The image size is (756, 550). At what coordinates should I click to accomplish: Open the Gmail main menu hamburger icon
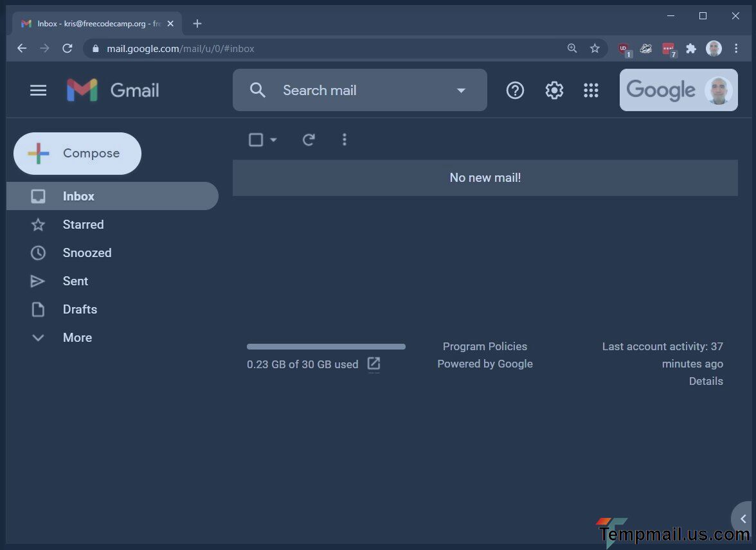(38, 91)
